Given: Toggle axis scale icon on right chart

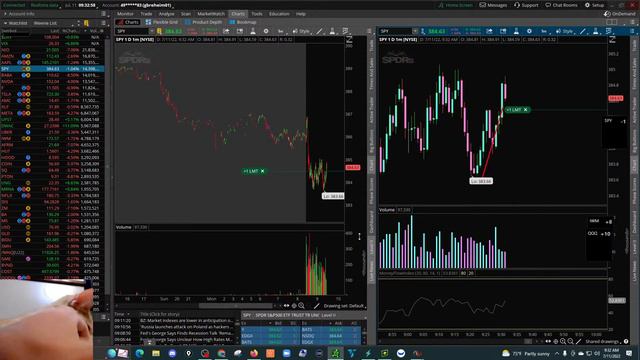Looking at the screenshot, I should [612, 40].
